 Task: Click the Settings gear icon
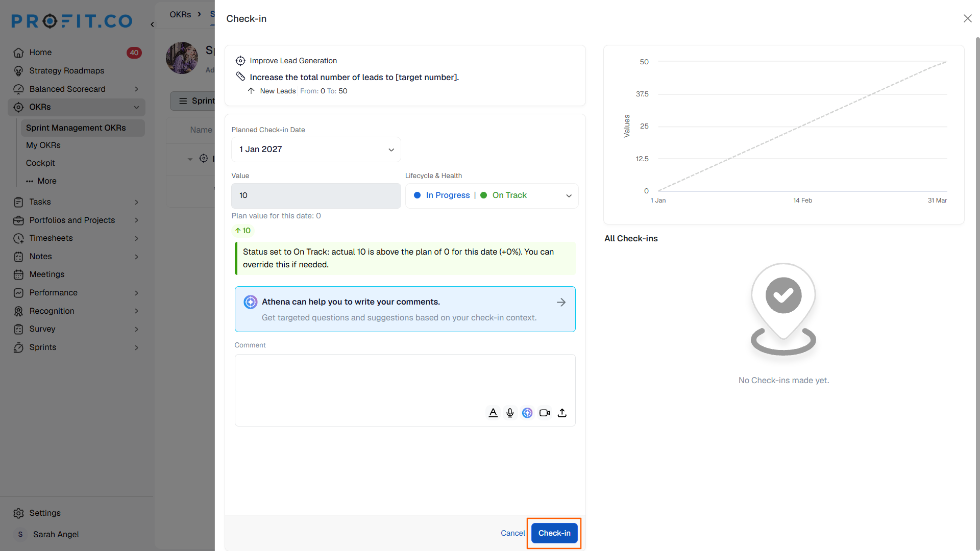(19, 513)
